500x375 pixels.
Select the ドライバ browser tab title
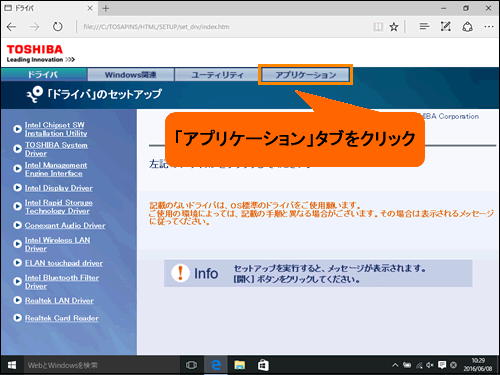click(x=24, y=8)
